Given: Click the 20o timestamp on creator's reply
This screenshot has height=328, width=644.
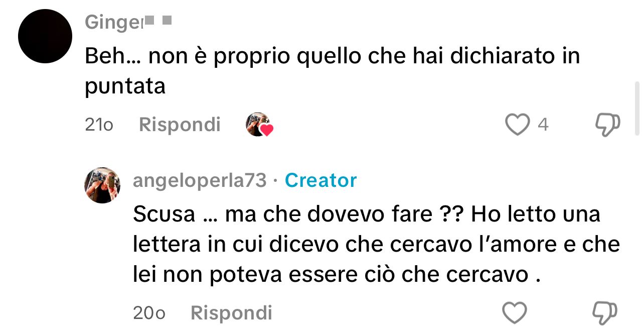Looking at the screenshot, I should (x=149, y=313).
